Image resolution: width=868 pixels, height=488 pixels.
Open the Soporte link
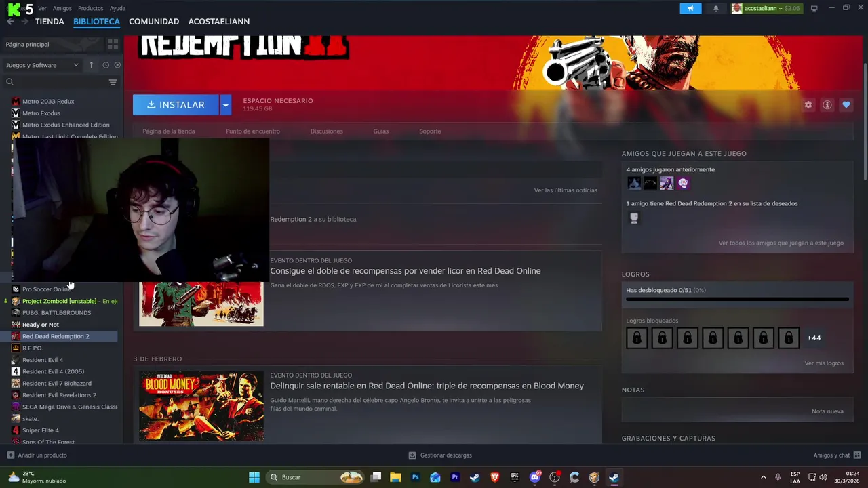tap(430, 131)
